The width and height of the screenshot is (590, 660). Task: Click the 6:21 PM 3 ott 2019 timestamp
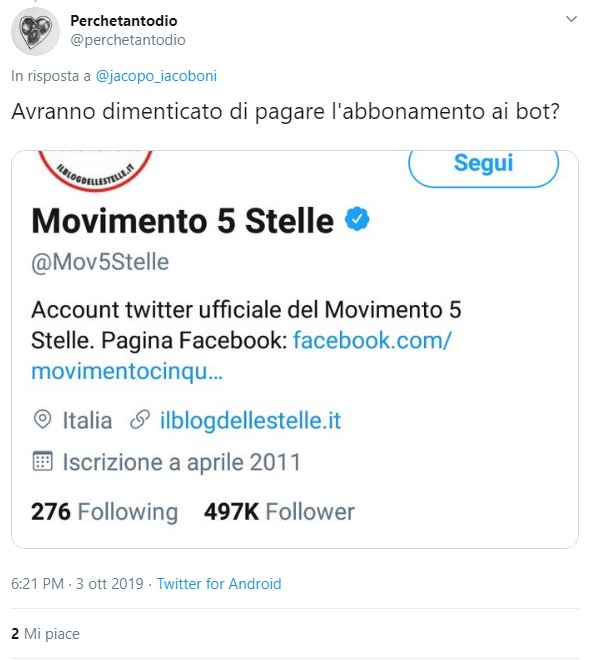click(77, 584)
